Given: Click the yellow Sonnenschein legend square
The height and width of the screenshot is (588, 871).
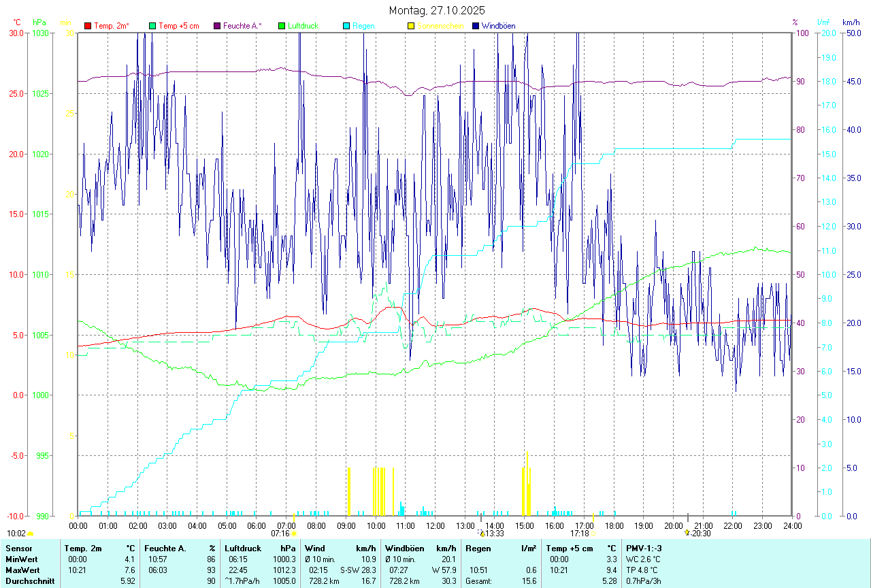Looking at the screenshot, I should click(410, 26).
